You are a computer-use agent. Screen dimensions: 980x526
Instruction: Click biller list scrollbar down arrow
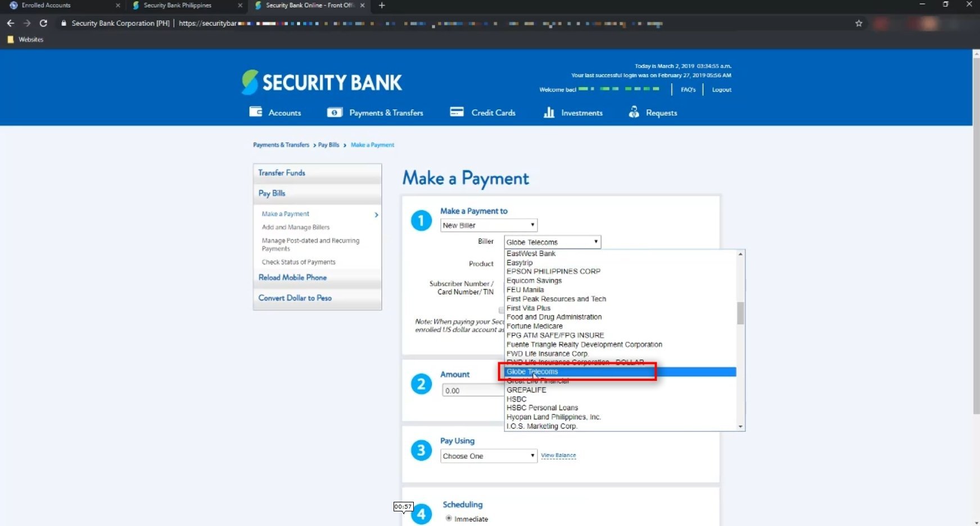click(x=740, y=426)
